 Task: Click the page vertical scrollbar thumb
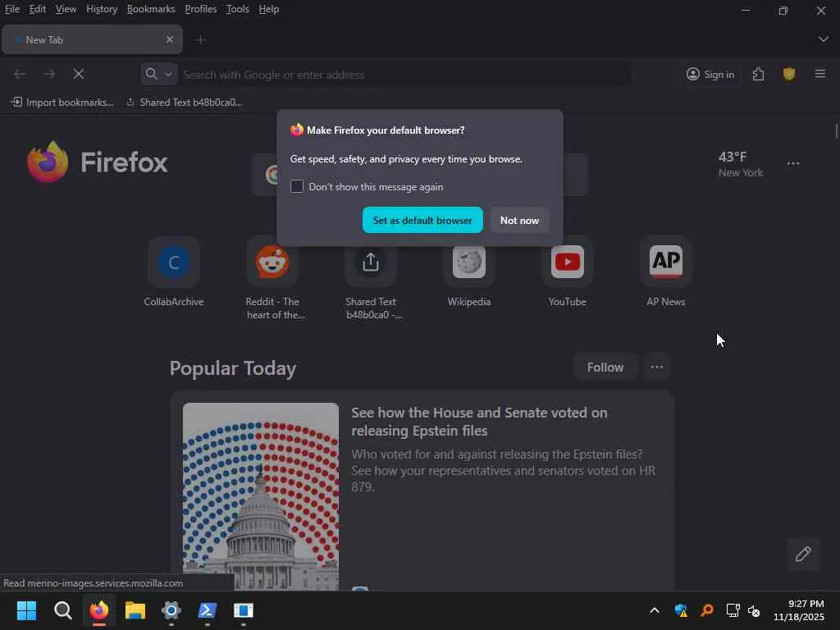[836, 131]
